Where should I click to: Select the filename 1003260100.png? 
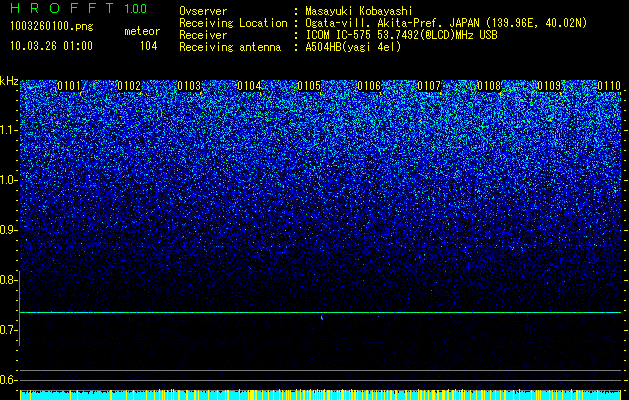52,26
